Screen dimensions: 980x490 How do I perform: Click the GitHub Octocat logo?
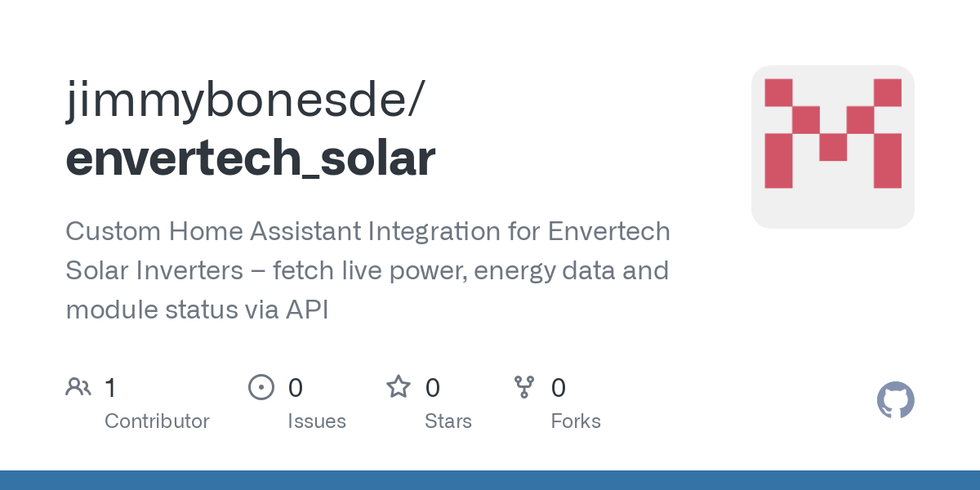click(x=895, y=400)
